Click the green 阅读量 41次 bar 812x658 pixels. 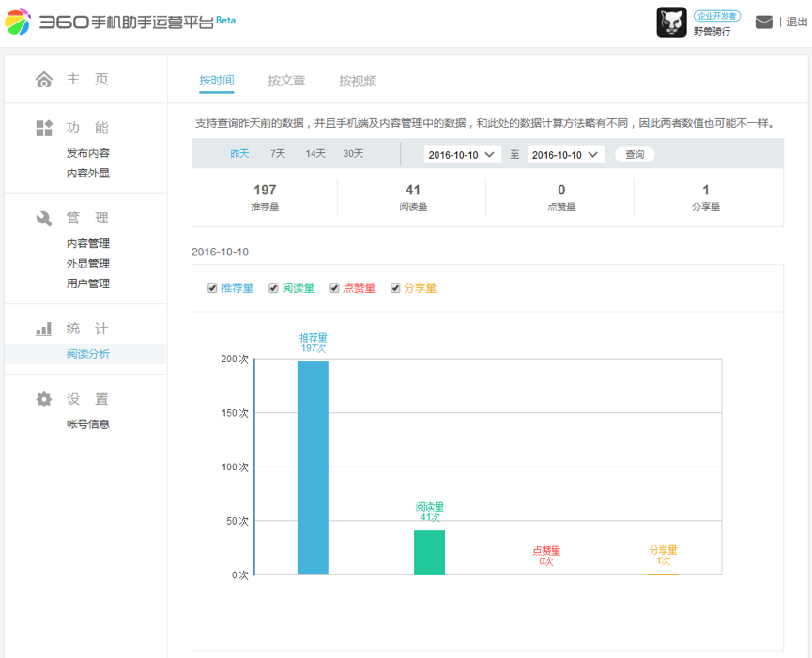pos(429,552)
